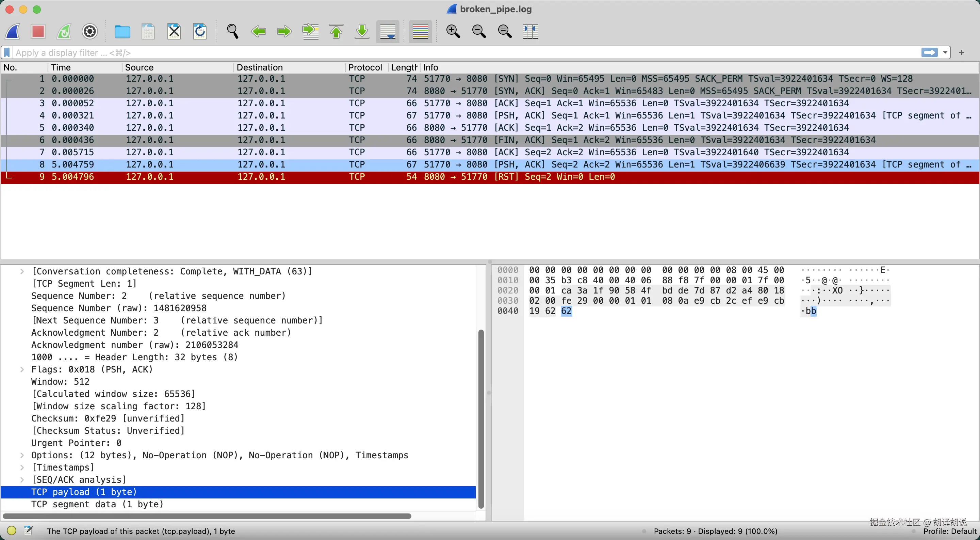Restart the current capture

[64, 31]
